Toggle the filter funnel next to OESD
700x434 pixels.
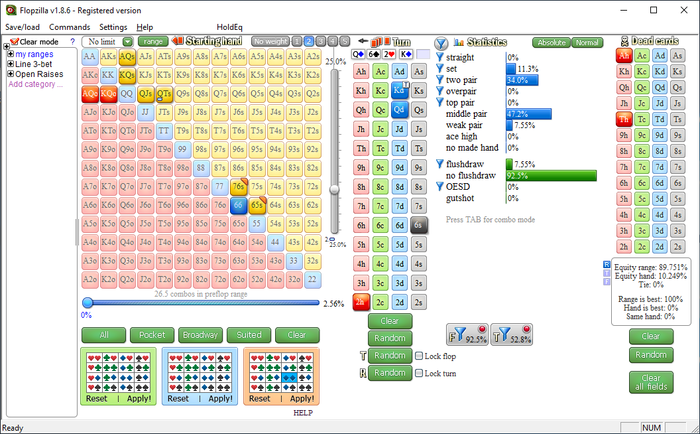pyautogui.click(x=440, y=187)
